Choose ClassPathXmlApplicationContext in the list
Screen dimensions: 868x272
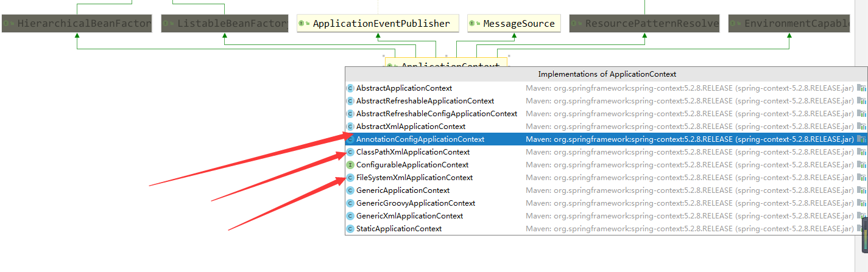click(606, 152)
